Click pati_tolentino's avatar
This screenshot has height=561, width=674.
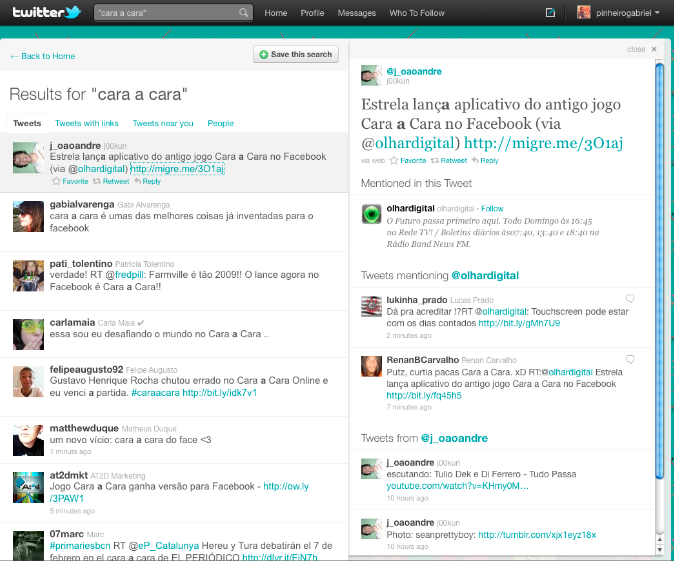[x=28, y=276]
